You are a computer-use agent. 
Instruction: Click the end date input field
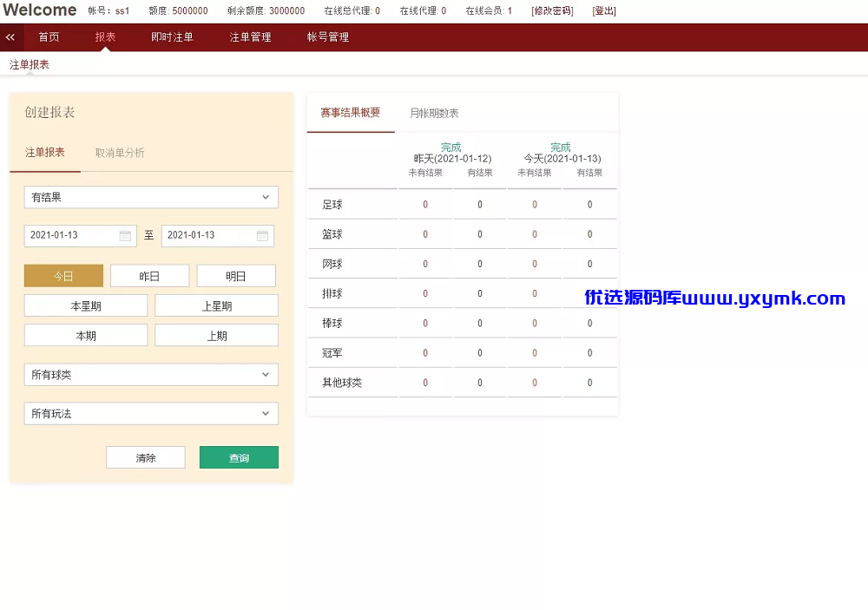click(218, 235)
